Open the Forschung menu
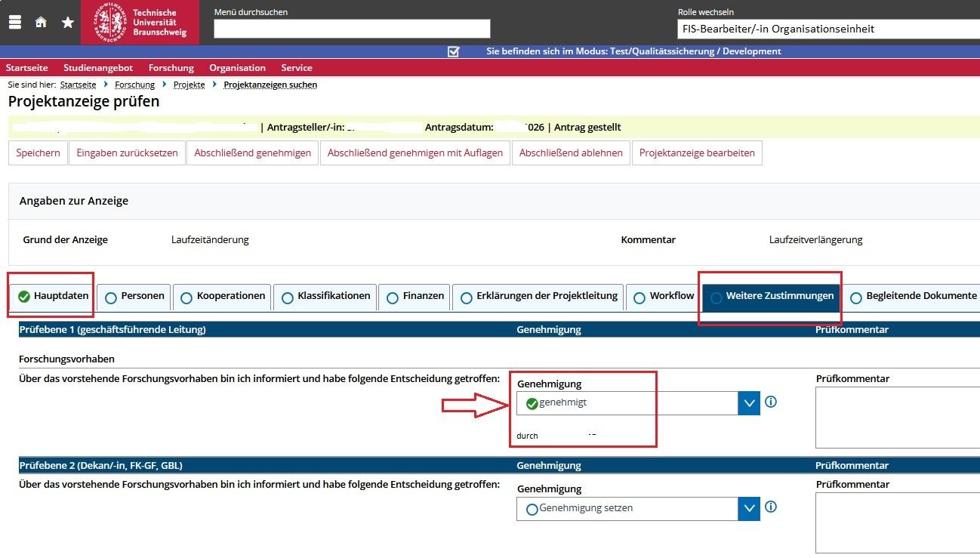Screen dimensions: 980x558 coord(171,68)
